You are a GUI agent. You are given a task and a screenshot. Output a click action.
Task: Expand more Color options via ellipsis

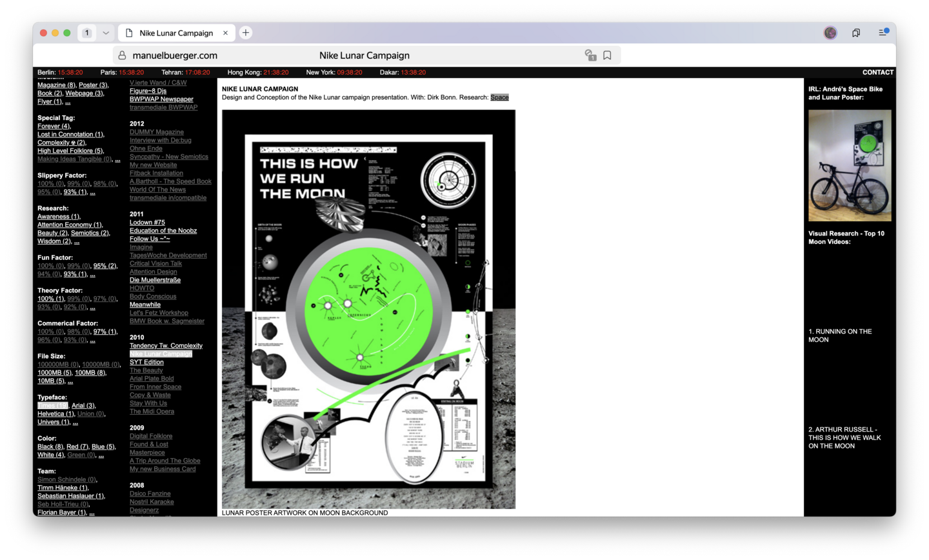pos(101,455)
